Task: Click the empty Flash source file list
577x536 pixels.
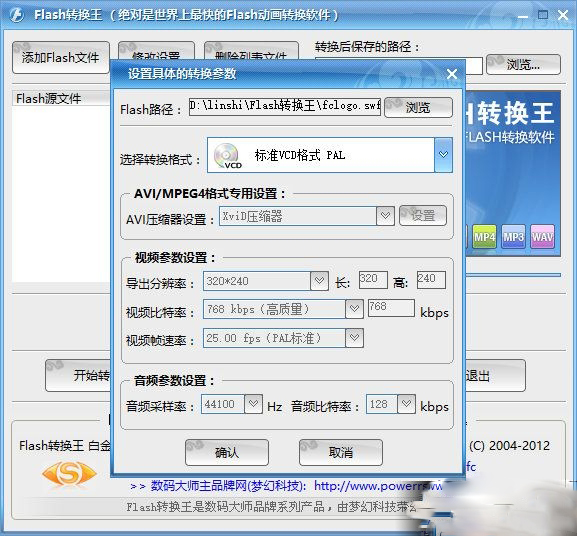Action: click(61, 194)
